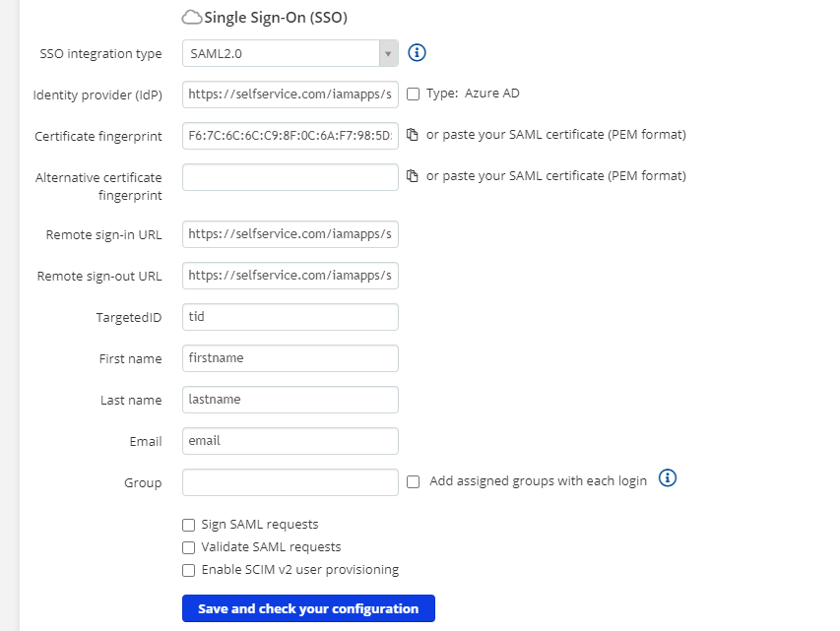840x631 pixels.
Task: Click the Remote sign-in URL field
Action: click(291, 234)
